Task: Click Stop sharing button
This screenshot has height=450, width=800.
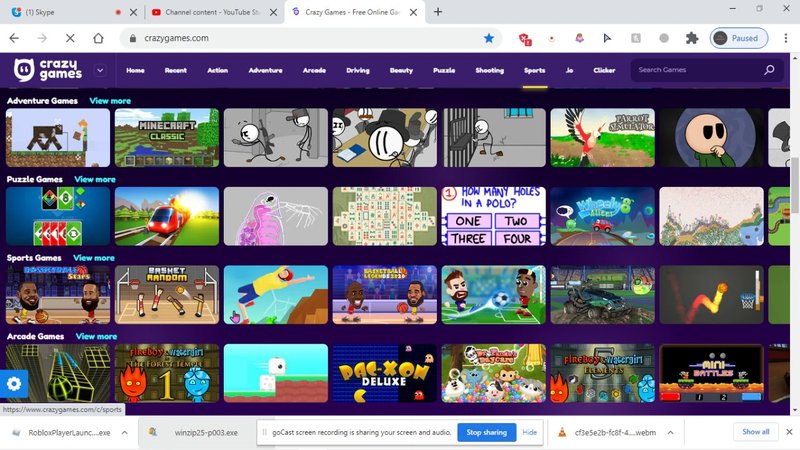Action: [487, 433]
